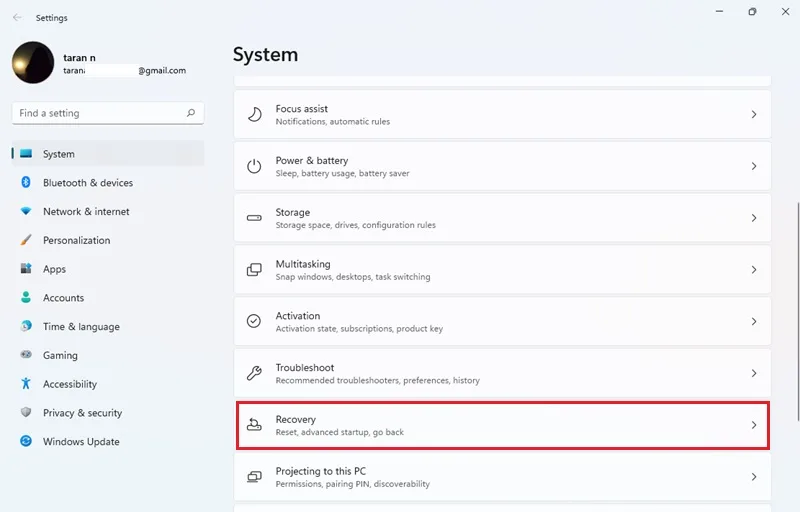Open Focus assist settings
The width and height of the screenshot is (800, 512).
pyautogui.click(x=503, y=114)
